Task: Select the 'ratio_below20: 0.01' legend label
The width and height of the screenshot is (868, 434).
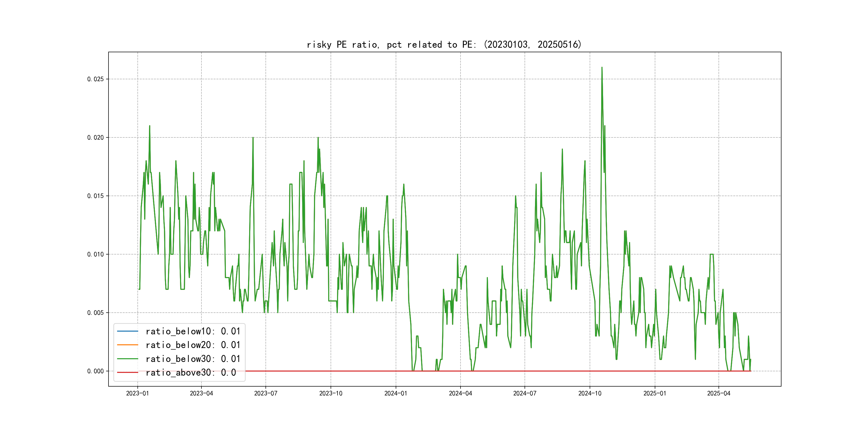Action: point(193,345)
